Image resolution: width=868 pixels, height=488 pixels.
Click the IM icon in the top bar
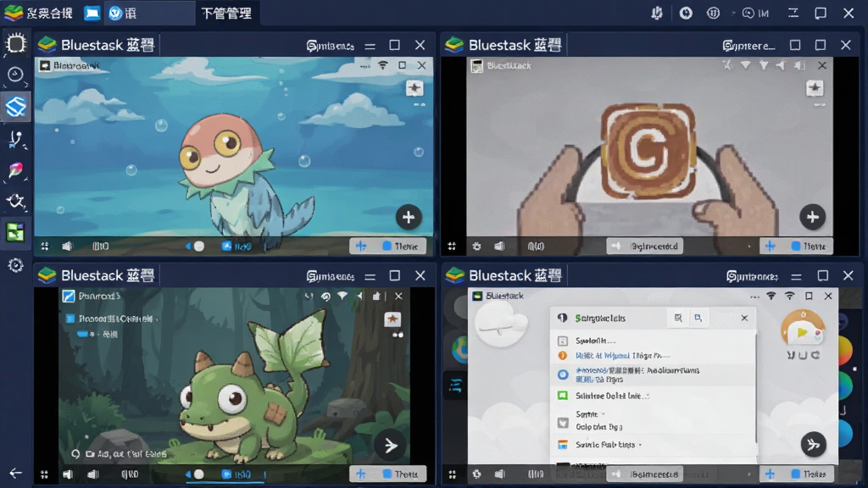pos(756,13)
